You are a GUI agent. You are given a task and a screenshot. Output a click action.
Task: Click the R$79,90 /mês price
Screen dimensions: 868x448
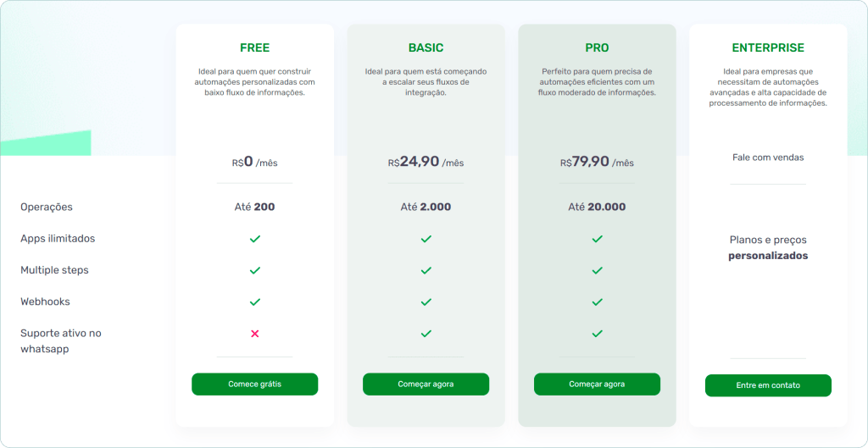coord(597,162)
